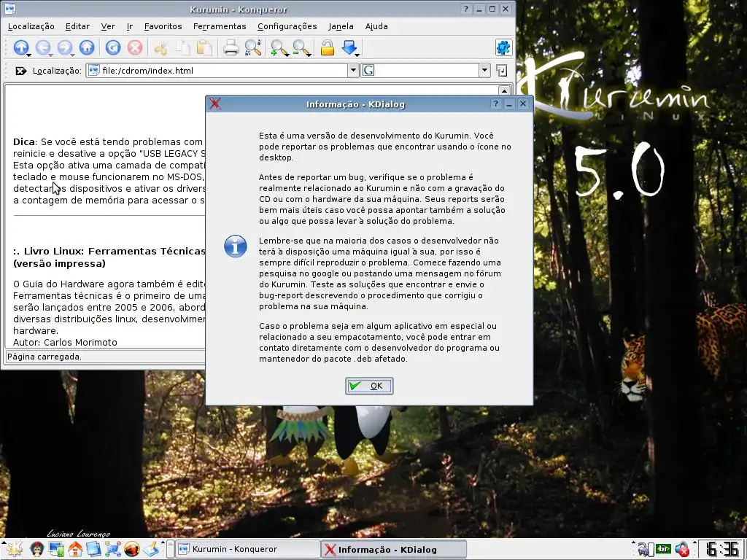Open the Favoritos menu

click(x=163, y=27)
